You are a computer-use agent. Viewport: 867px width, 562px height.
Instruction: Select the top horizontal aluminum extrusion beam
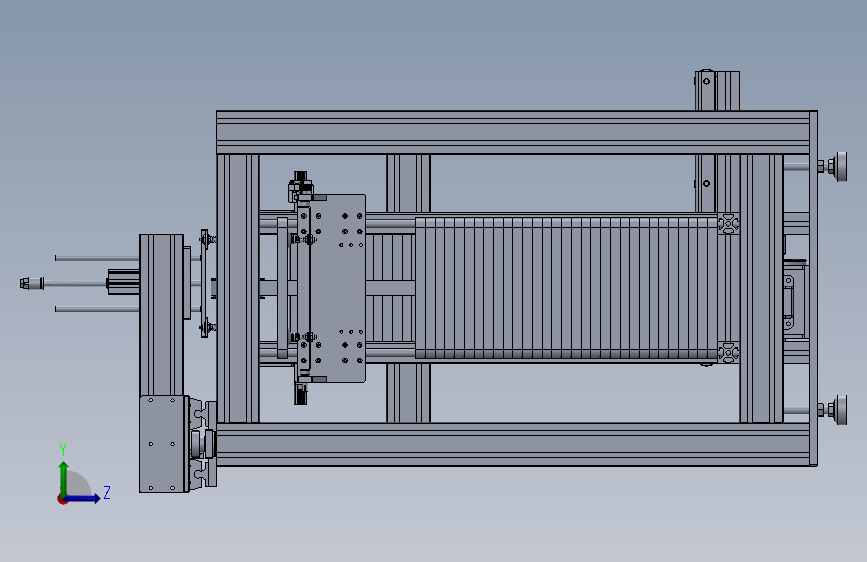(x=513, y=133)
